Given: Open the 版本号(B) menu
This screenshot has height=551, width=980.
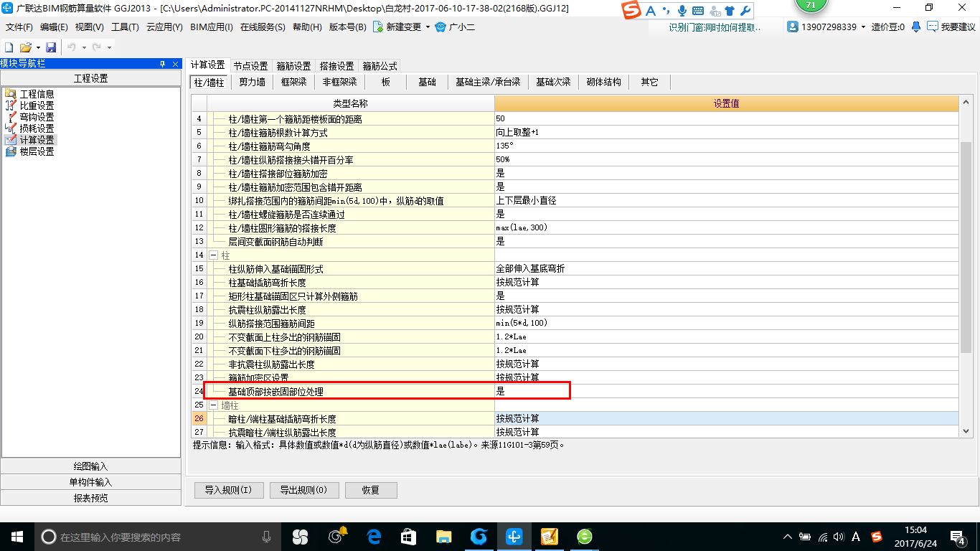Looking at the screenshot, I should pyautogui.click(x=348, y=27).
